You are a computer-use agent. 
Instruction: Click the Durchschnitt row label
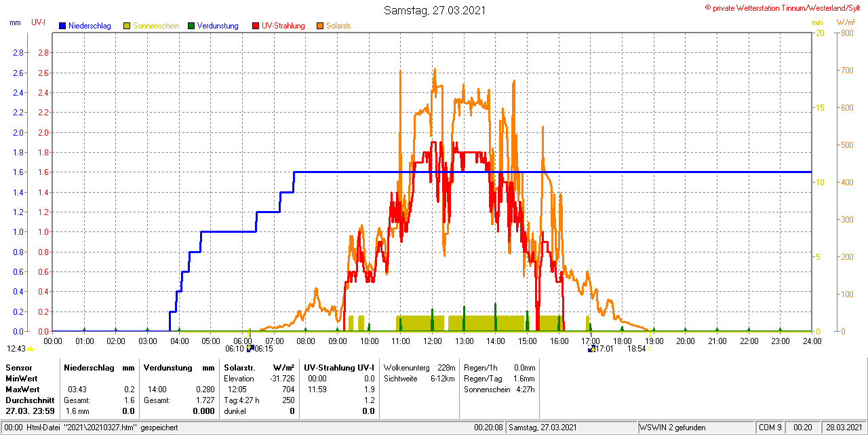pos(30,400)
